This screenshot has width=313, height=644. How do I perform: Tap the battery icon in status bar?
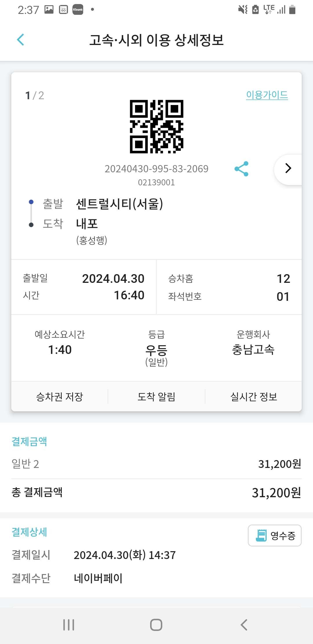click(293, 10)
